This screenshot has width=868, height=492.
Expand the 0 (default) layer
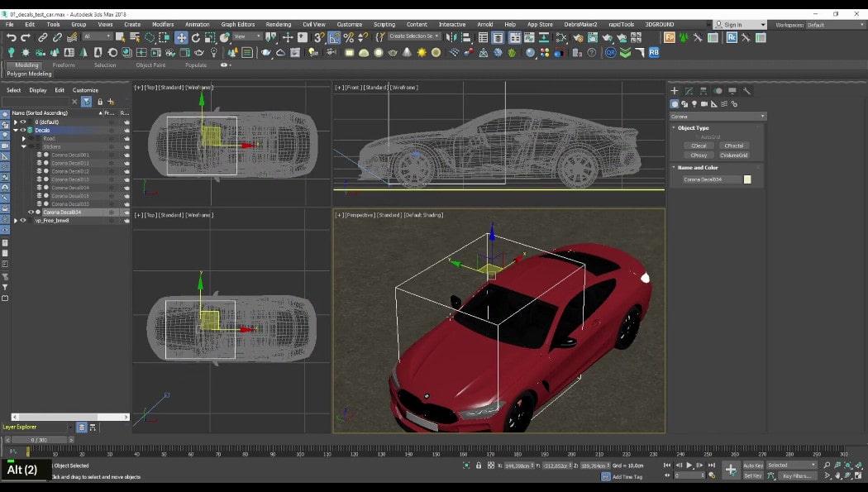(x=16, y=122)
